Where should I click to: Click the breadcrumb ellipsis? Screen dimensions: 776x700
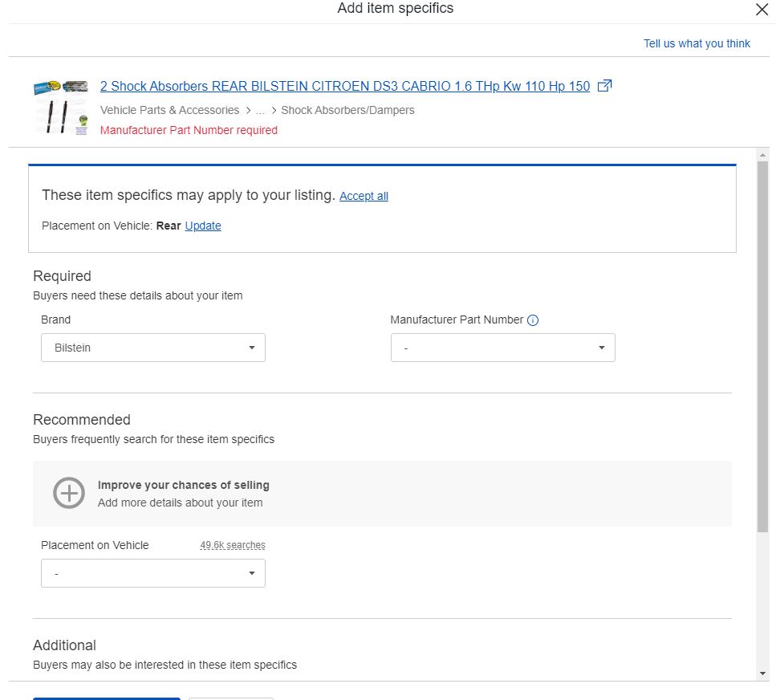[260, 111]
